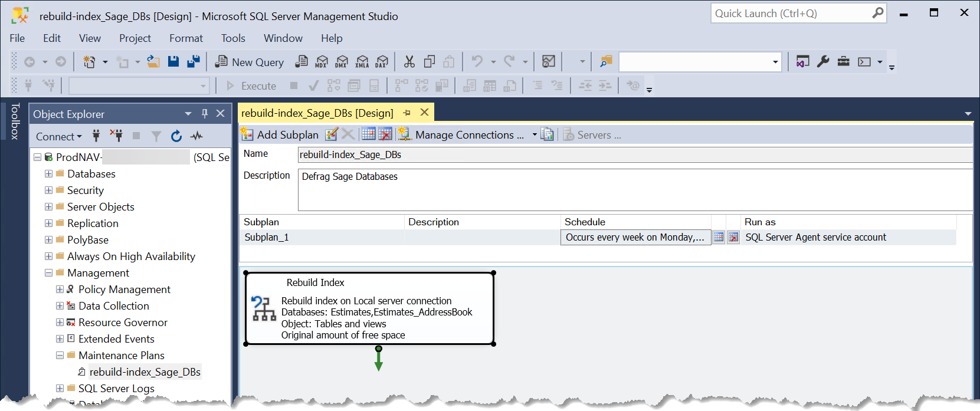Click the Command Window terminal icon
The width and height of the screenshot is (980, 411).
[x=864, y=61]
